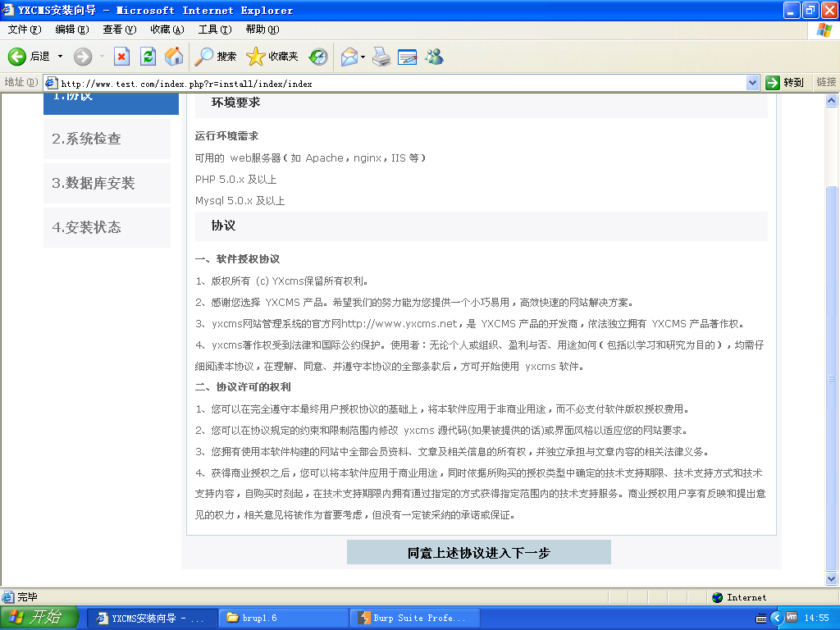The height and width of the screenshot is (630, 840).
Task: Open the 收藏(A) menu
Action: coord(167,30)
